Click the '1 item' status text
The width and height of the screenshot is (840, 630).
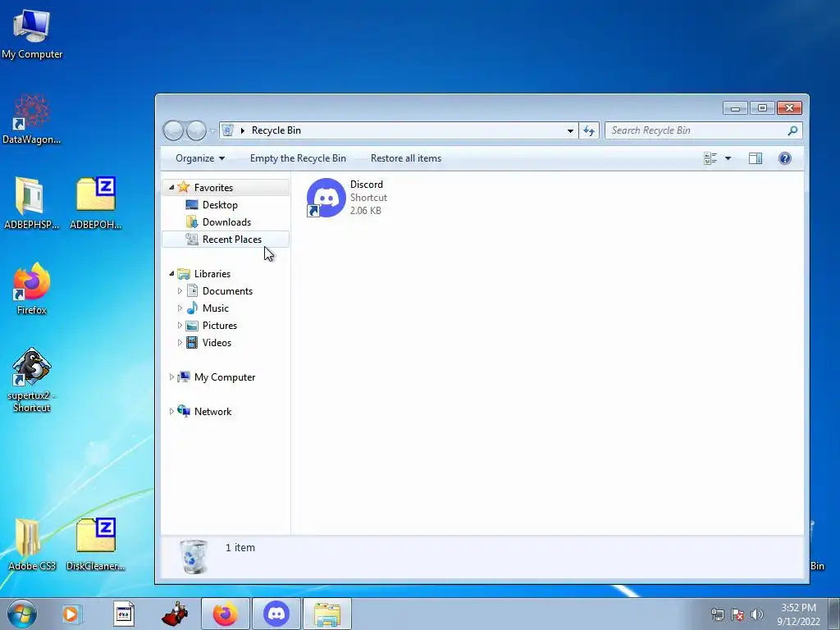[x=240, y=547]
